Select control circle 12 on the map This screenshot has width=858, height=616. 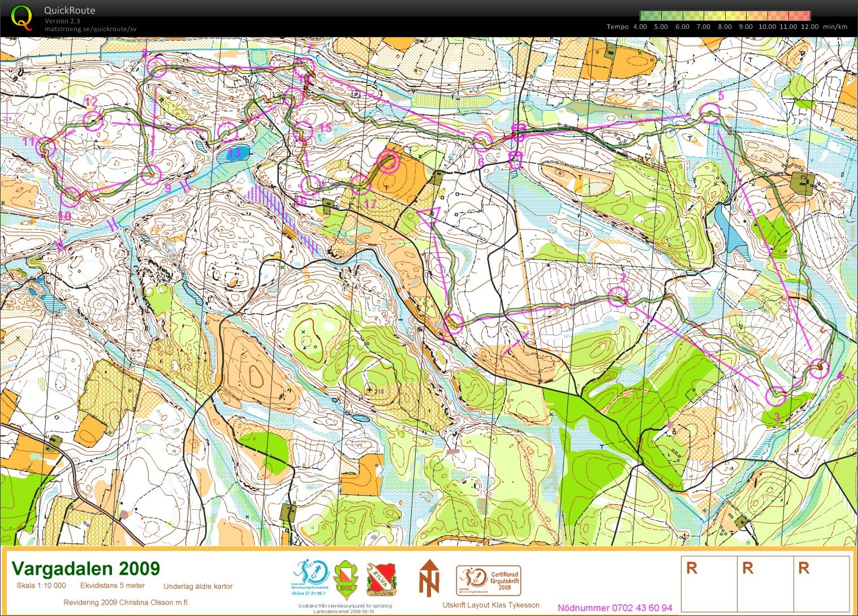pyautogui.click(x=93, y=120)
